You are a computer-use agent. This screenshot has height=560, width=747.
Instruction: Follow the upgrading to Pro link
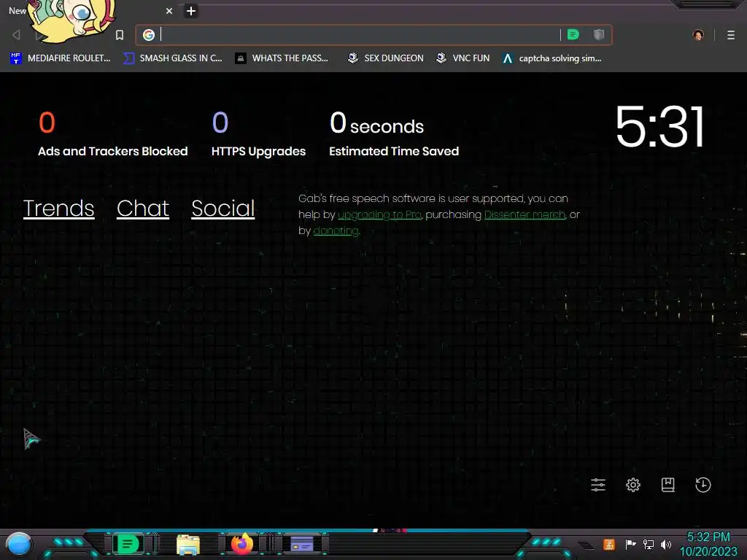coord(379,215)
